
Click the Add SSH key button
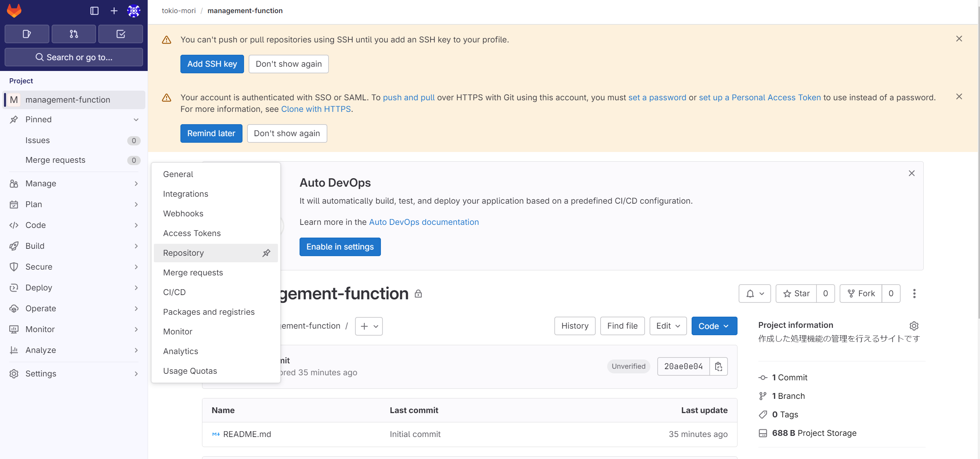tap(212, 64)
